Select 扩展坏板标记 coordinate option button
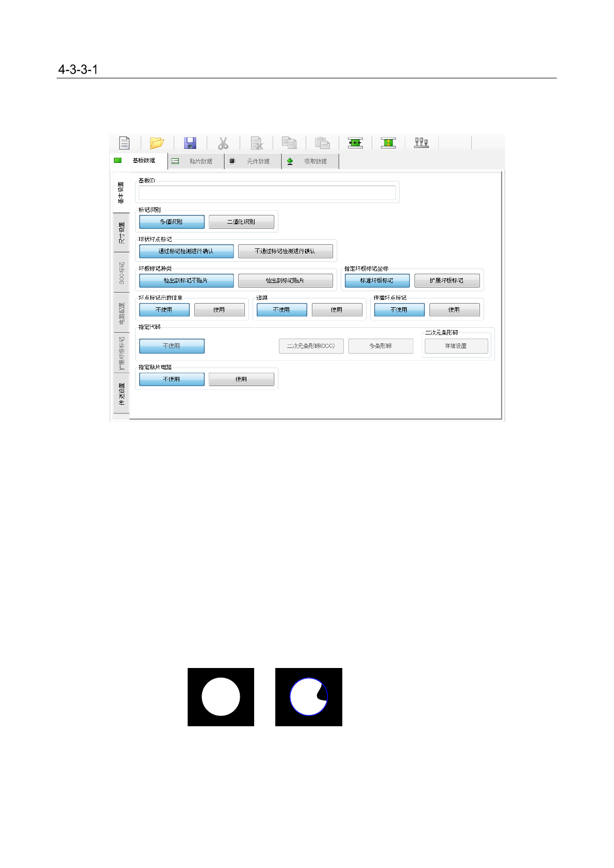The image size is (614, 868). coord(447,280)
